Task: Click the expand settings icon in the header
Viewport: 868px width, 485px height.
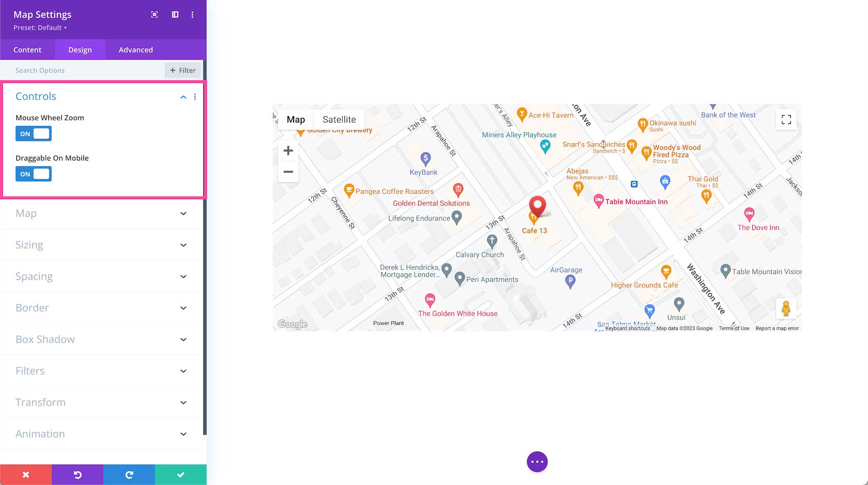Action: click(x=154, y=14)
